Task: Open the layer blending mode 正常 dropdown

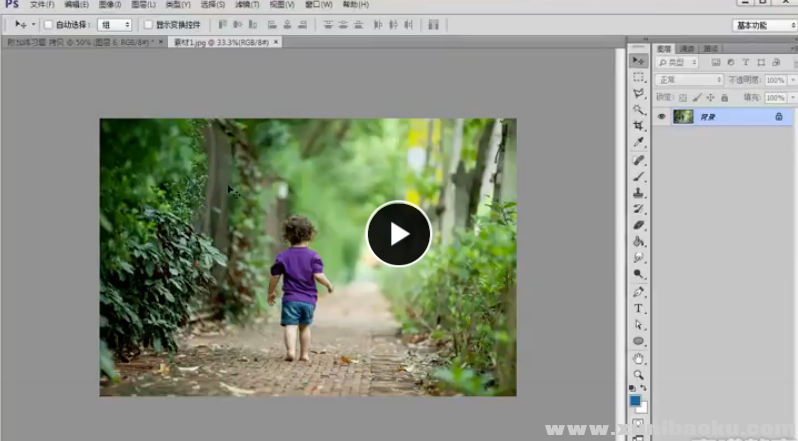Action: 689,79
